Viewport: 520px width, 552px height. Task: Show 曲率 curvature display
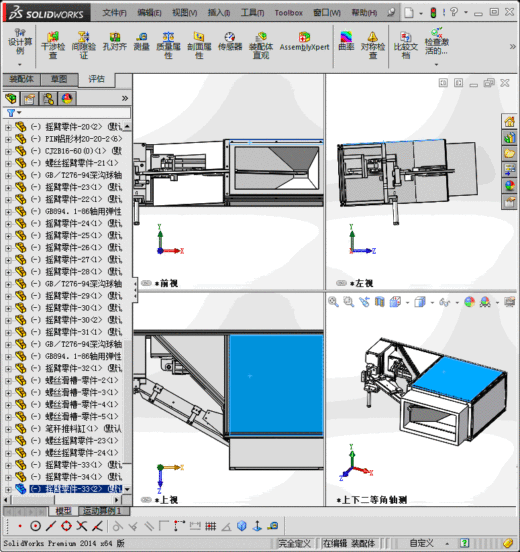pyautogui.click(x=346, y=41)
